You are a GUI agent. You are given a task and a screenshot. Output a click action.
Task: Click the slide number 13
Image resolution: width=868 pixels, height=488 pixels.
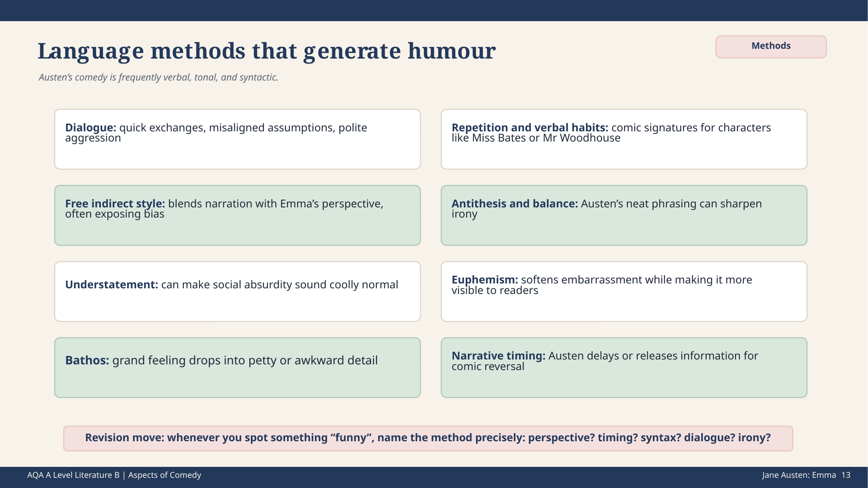pyautogui.click(x=846, y=475)
